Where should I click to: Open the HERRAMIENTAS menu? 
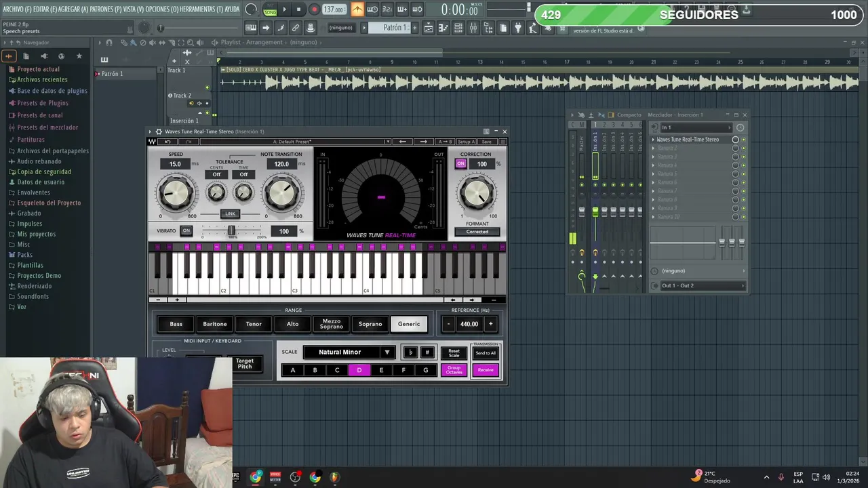tap(201, 9)
